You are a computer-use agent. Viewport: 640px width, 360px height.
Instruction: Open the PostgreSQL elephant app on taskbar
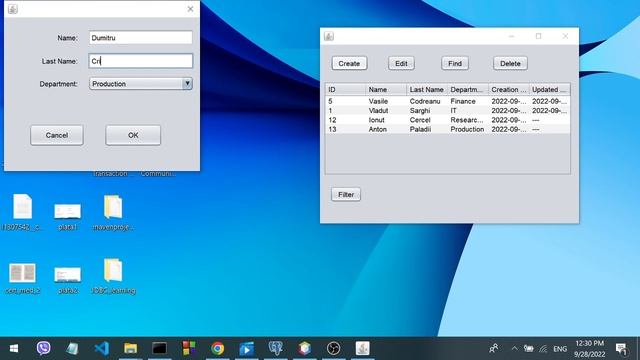[276, 348]
